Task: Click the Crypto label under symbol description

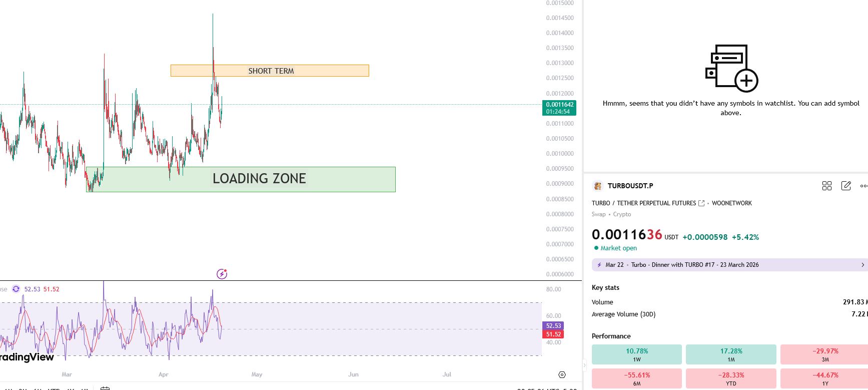Action: click(622, 214)
